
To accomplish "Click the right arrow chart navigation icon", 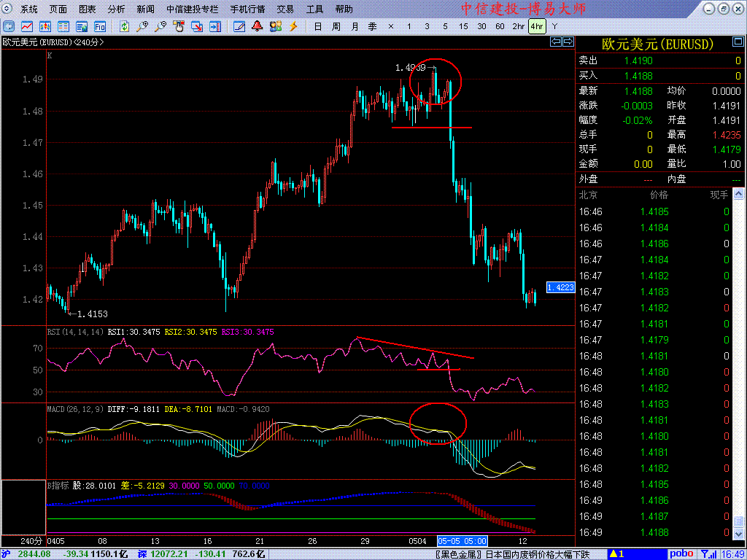I will (x=568, y=42).
